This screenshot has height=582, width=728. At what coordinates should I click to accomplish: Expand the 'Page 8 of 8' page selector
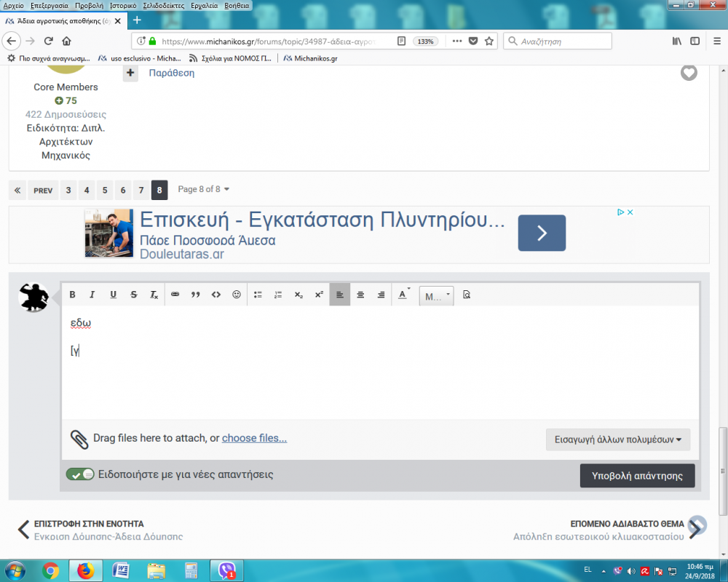point(204,190)
